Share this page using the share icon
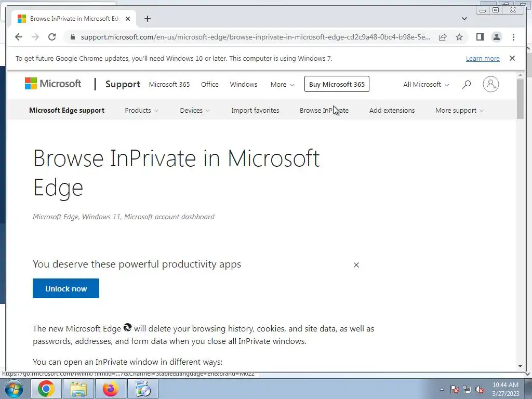Screen dimensions: 532x399 pos(443,37)
